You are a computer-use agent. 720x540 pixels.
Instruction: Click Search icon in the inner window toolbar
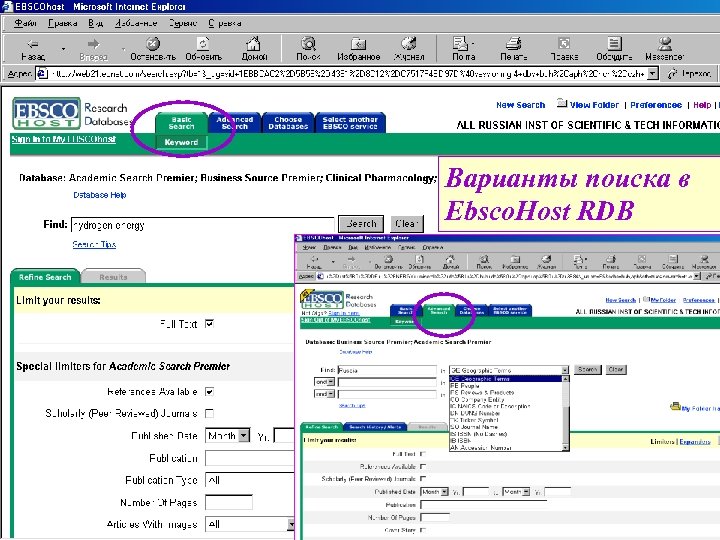tap(484, 260)
